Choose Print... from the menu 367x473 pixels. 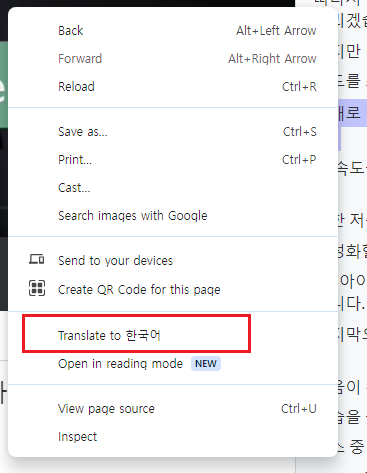point(173,160)
